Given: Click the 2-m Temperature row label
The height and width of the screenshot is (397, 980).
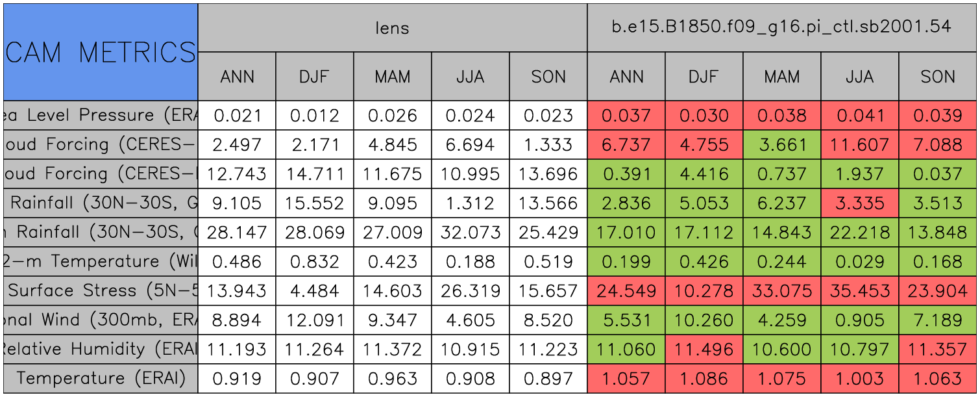Looking at the screenshot, I should 101,261.
